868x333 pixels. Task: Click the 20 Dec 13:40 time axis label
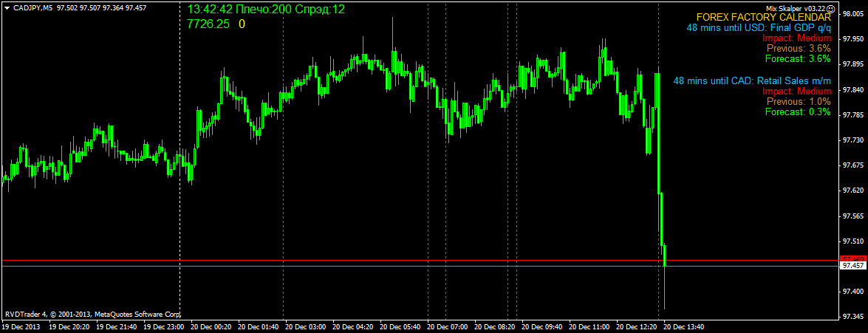684,328
